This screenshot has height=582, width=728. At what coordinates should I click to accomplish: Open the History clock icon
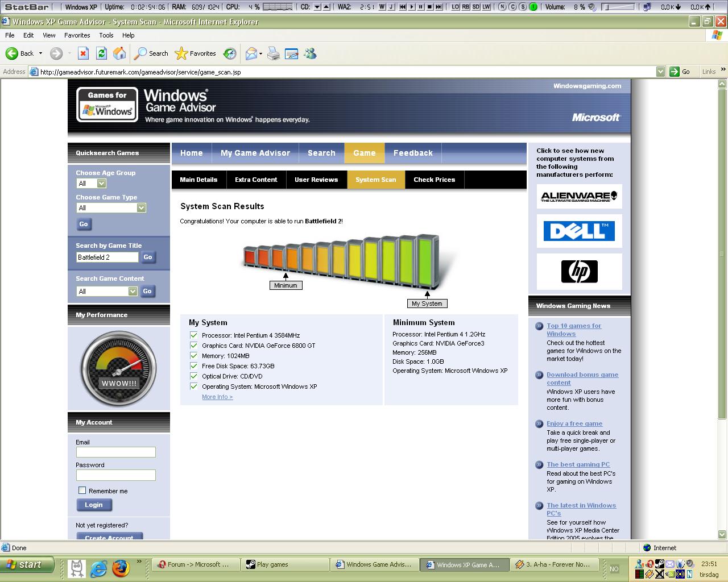(230, 53)
